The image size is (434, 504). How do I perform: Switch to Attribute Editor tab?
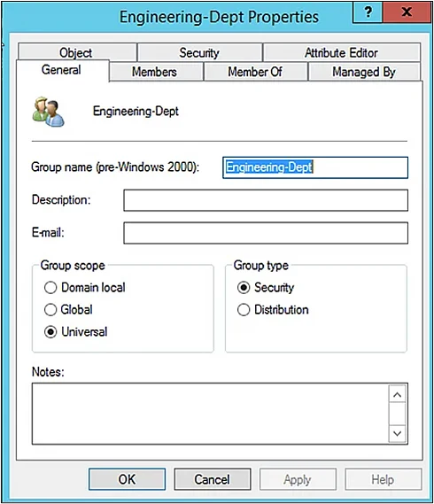click(341, 52)
